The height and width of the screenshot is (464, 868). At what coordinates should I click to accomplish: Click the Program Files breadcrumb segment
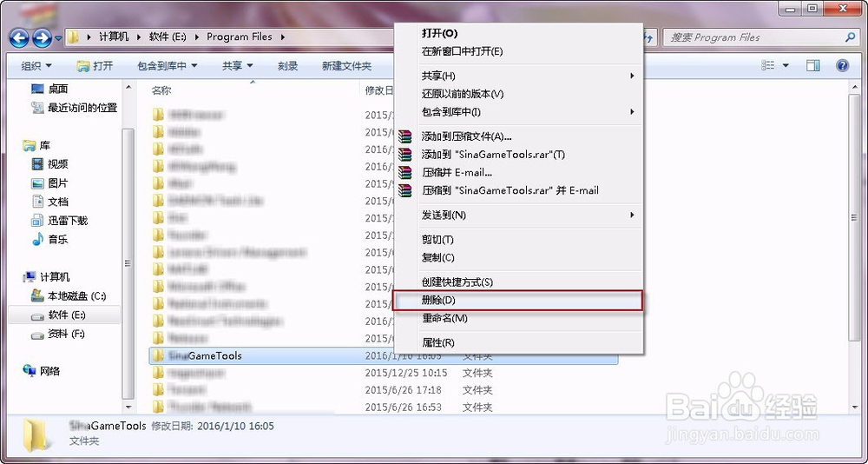[240, 37]
